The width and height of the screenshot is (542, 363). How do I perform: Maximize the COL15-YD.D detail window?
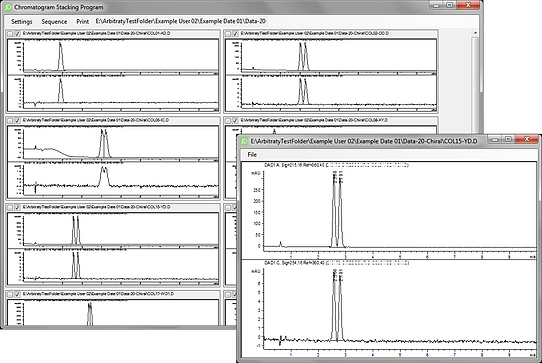coord(508,139)
